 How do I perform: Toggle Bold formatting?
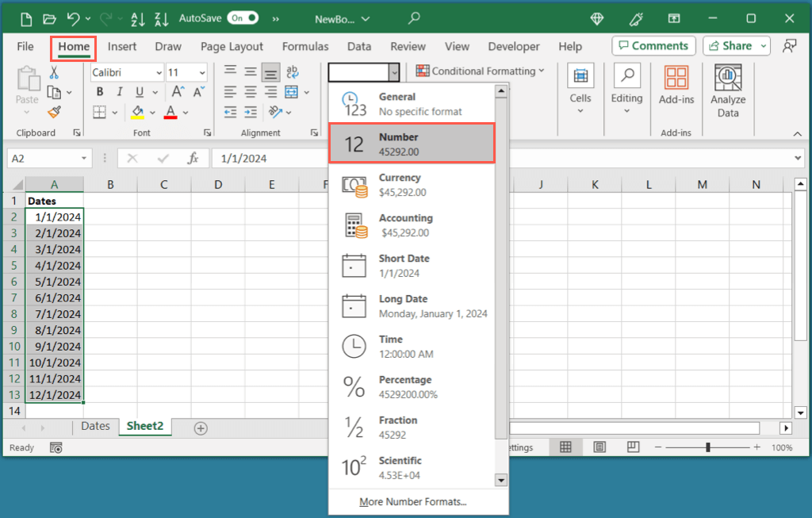[99, 92]
